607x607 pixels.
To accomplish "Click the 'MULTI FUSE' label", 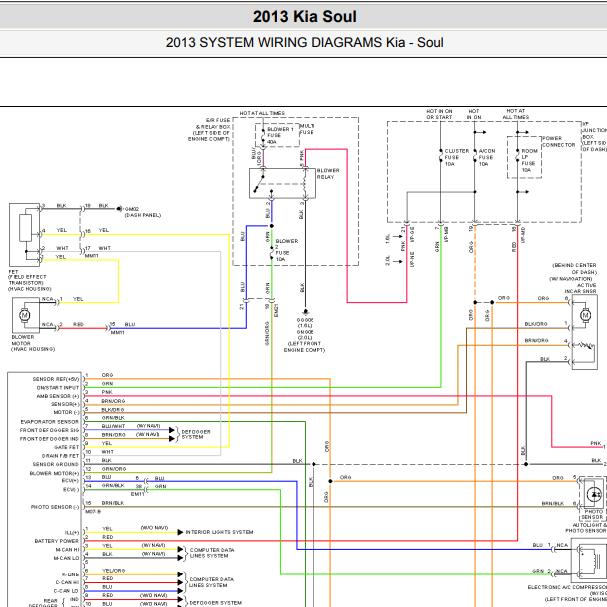I will [x=307, y=129].
